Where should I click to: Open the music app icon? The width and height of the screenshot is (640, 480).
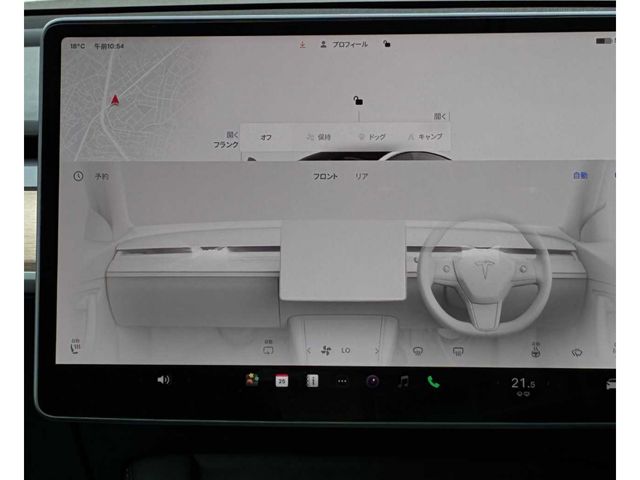[403, 381]
